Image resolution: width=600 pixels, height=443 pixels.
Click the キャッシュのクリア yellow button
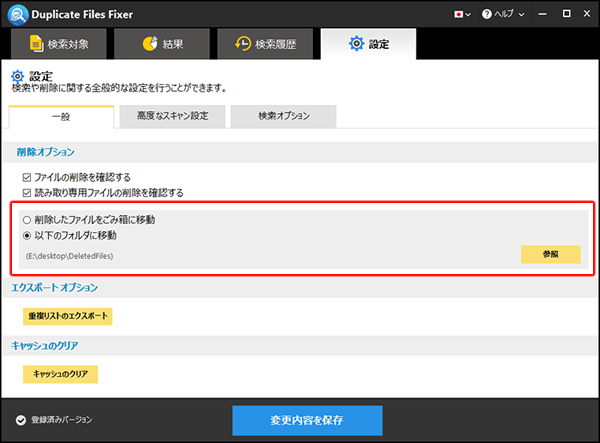coord(60,374)
